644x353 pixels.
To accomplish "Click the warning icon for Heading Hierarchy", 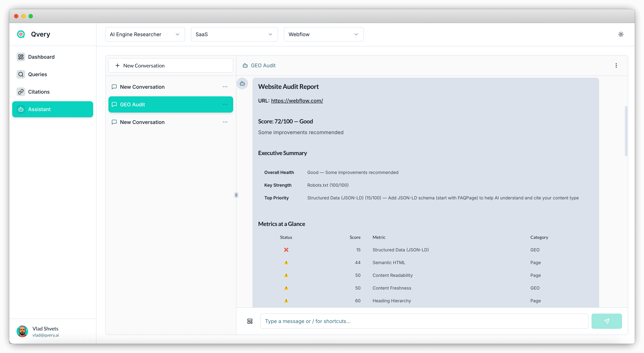I will (x=286, y=301).
